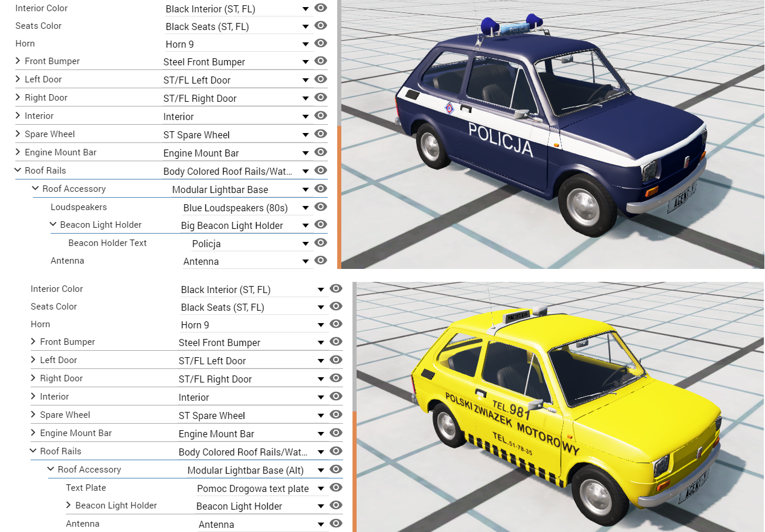
Task: Toggle Horn eye icon in police car panel
Action: coord(321,44)
